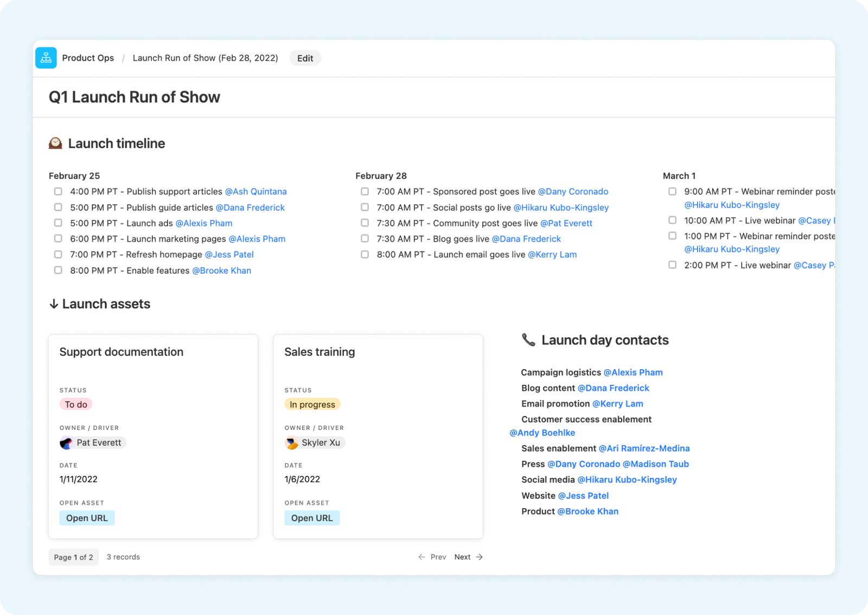Check the 2:00 PM Live webinar task
Screen dimensions: 868x615
click(x=673, y=265)
